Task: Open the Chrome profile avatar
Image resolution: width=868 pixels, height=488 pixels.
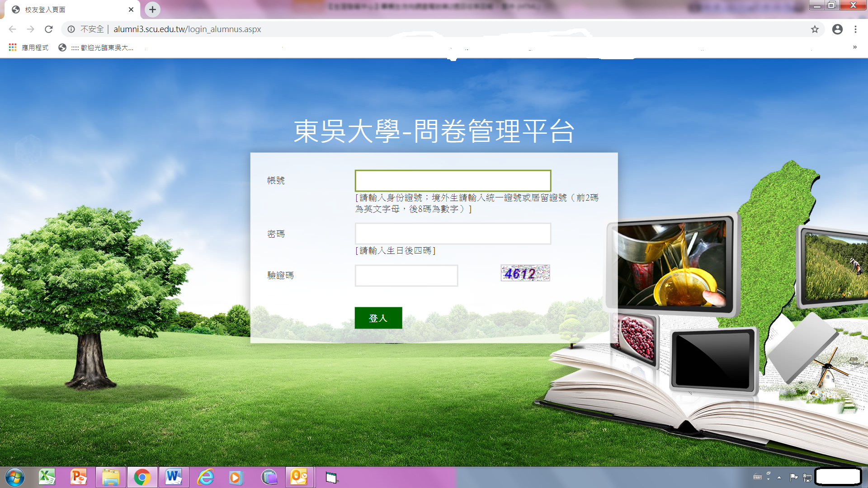Action: tap(837, 29)
